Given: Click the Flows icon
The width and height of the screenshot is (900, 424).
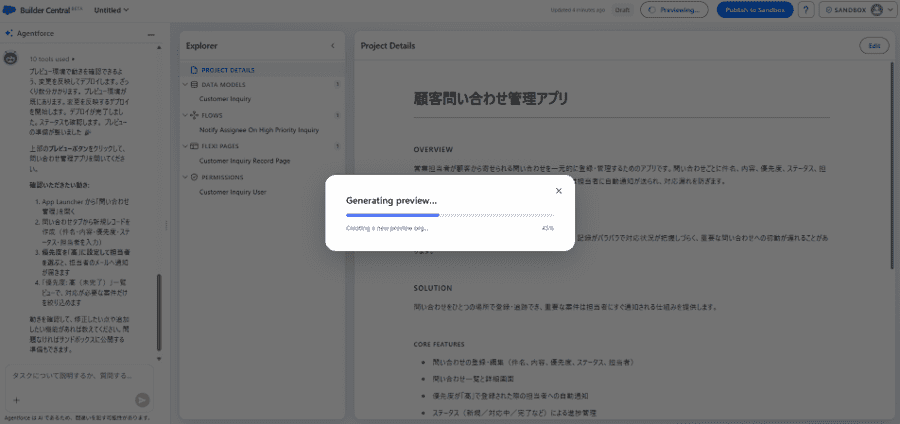Looking at the screenshot, I should 193,115.
